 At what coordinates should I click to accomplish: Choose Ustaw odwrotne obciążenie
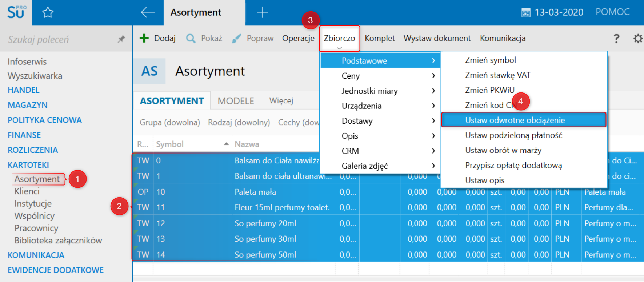[x=524, y=120]
